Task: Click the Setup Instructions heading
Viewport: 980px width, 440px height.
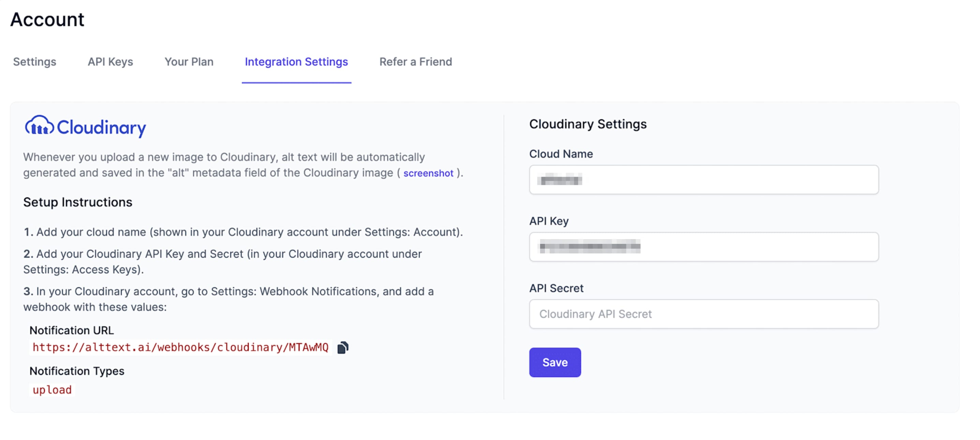Action: 78,202
